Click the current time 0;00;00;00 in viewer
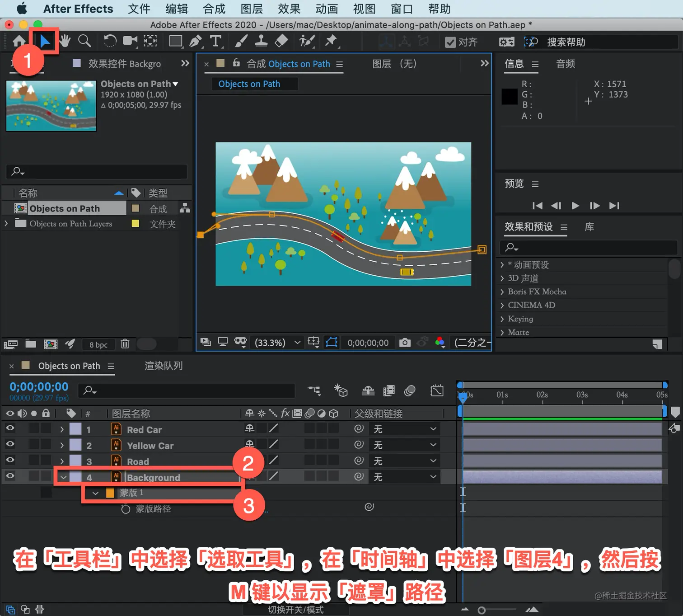Screen dimensions: 683x616 pyautogui.click(x=368, y=343)
